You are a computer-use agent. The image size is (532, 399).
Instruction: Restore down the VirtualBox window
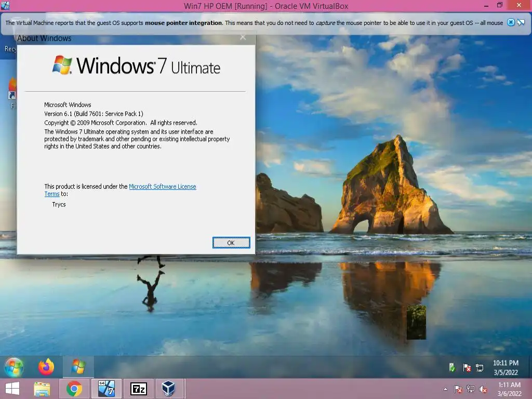point(500,5)
